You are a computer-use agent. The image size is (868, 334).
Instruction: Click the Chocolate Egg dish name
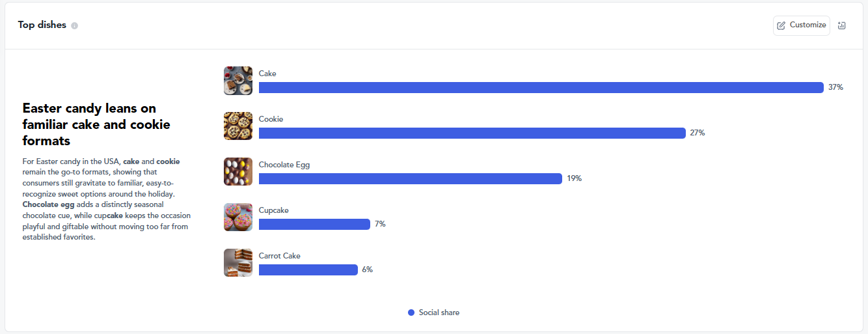[284, 165]
